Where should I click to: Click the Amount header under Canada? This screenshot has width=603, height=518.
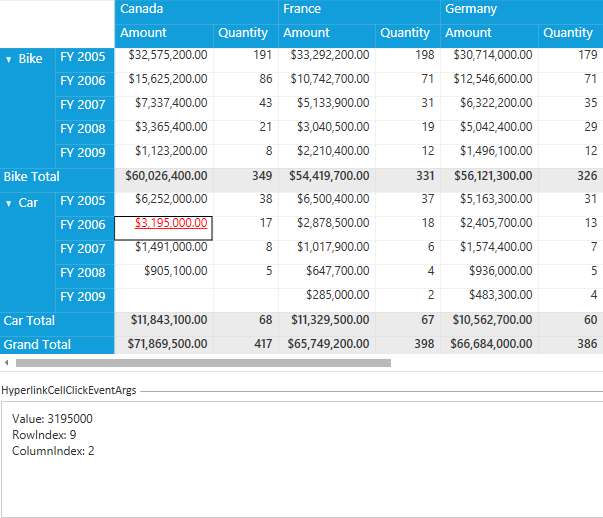[164, 36]
